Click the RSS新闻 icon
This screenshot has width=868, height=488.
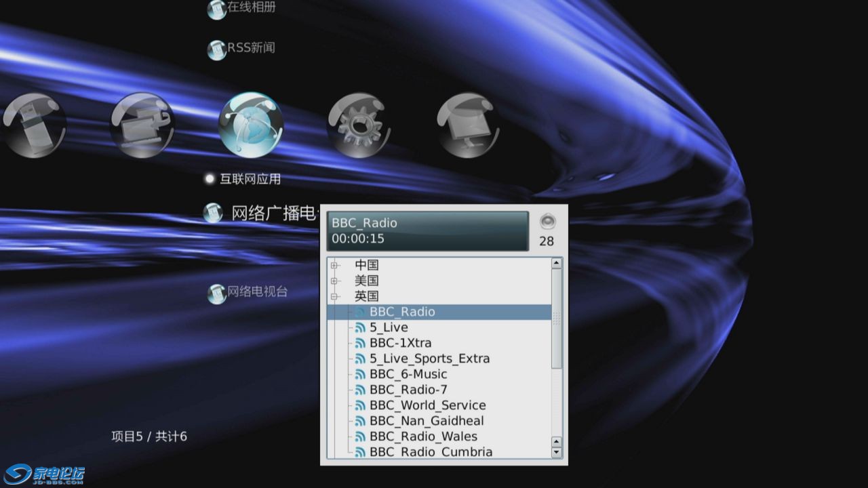click(x=216, y=50)
